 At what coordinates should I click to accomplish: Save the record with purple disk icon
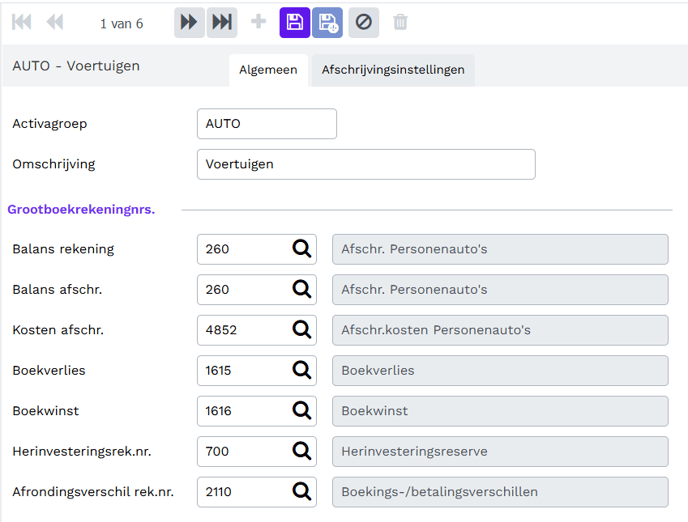click(294, 22)
